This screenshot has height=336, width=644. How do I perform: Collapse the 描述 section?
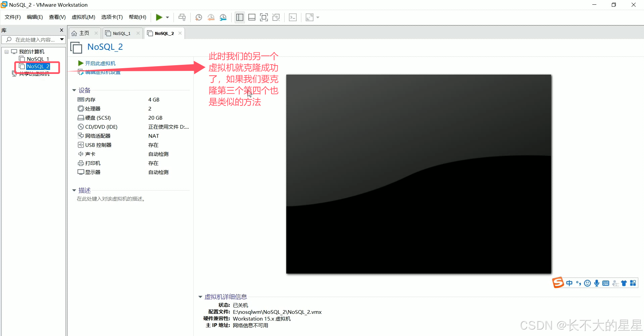click(x=74, y=191)
